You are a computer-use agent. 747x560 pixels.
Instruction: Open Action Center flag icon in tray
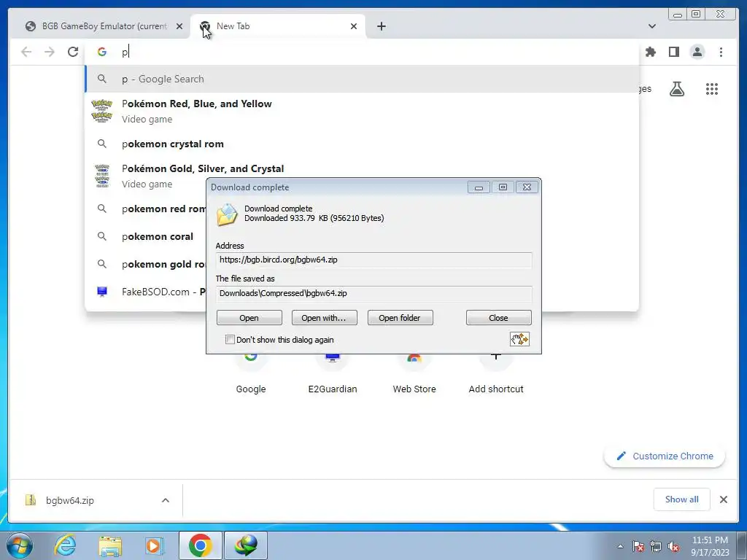pyautogui.click(x=638, y=546)
